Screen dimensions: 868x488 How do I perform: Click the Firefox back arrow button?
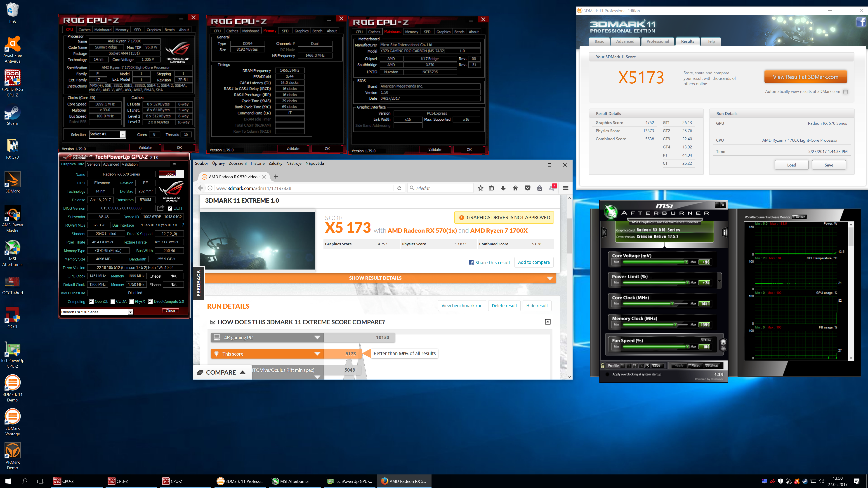point(200,188)
